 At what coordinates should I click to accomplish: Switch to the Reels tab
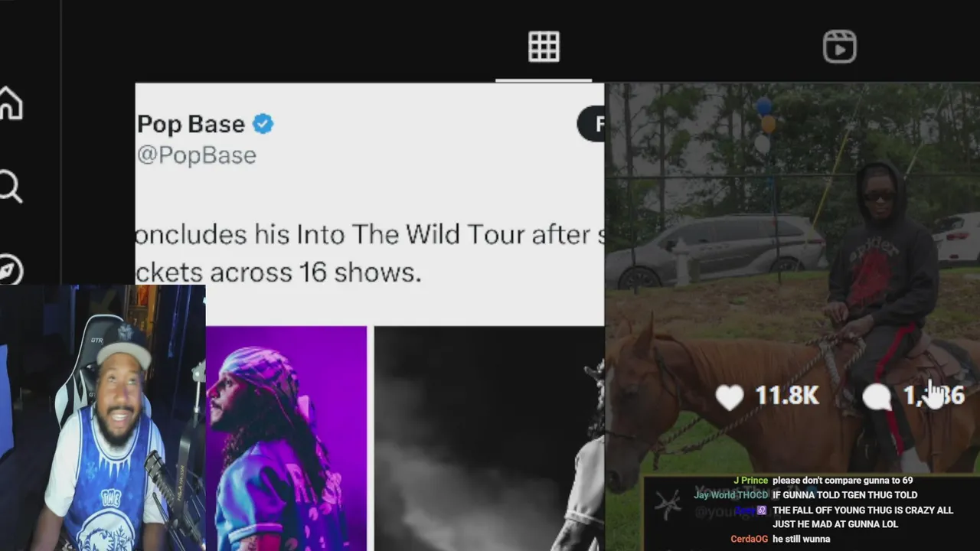pyautogui.click(x=840, y=47)
